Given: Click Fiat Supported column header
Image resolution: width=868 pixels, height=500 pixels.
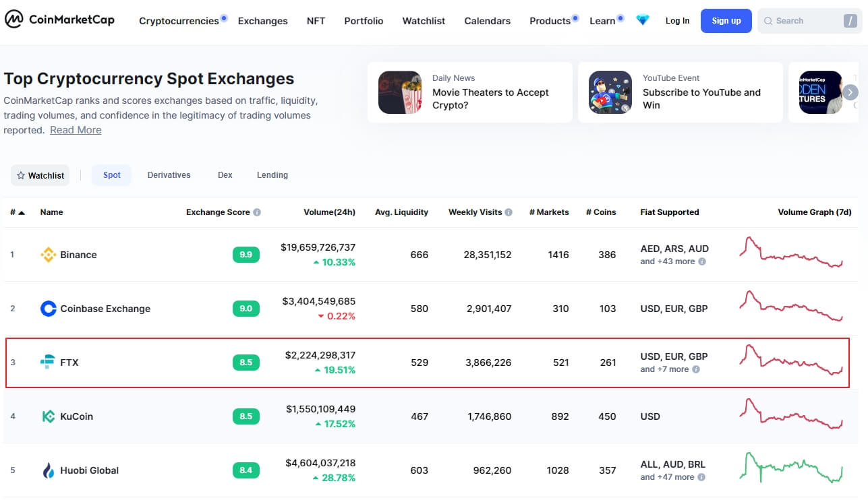Looking at the screenshot, I should tap(670, 212).
